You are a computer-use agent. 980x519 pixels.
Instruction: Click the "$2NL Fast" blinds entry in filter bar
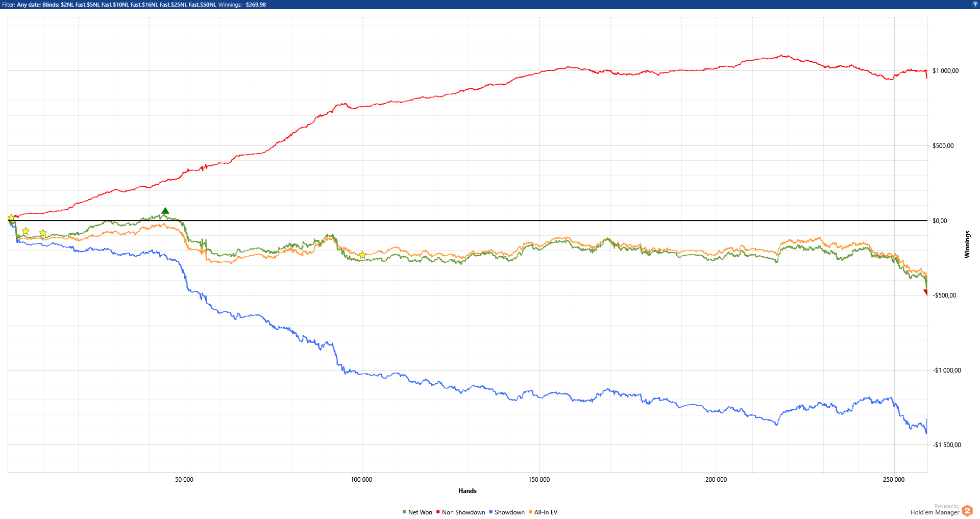[x=73, y=5]
